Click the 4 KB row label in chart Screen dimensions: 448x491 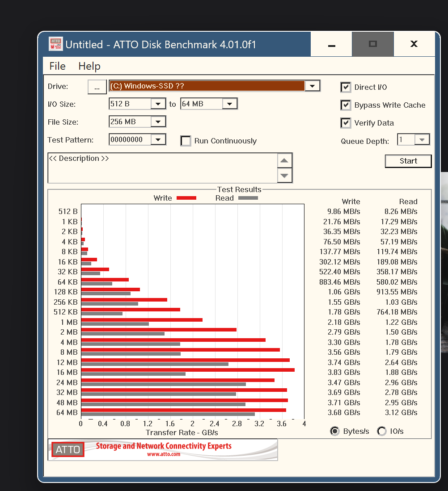tap(70, 242)
